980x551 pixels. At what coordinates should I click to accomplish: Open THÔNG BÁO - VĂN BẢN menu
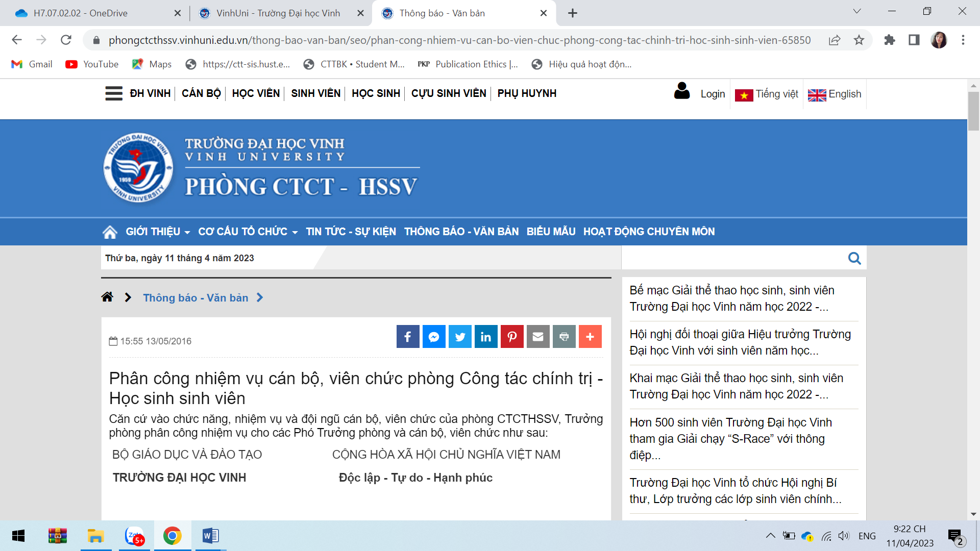point(461,232)
